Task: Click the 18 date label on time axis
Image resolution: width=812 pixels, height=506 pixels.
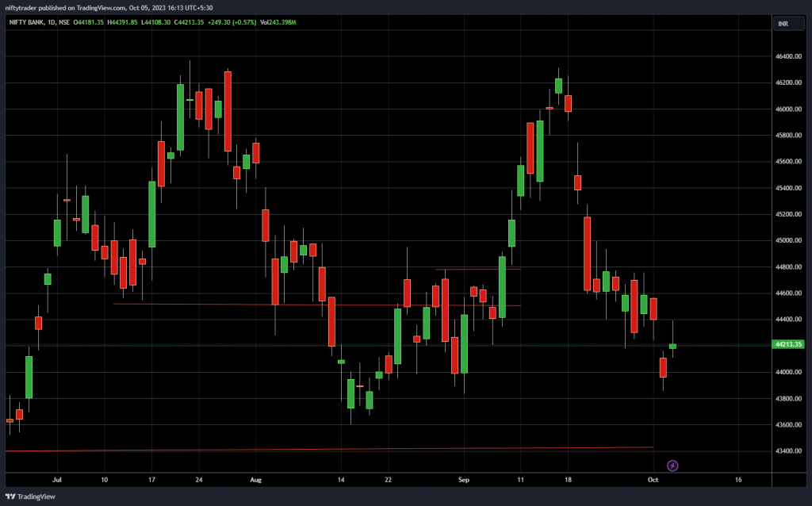Action: coord(568,480)
